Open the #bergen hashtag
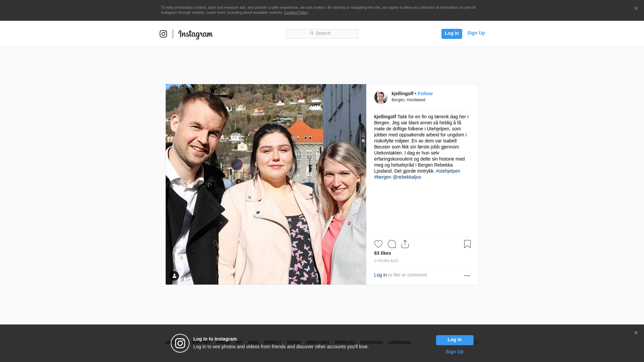Viewport: 644px width, 362px height. point(383,177)
